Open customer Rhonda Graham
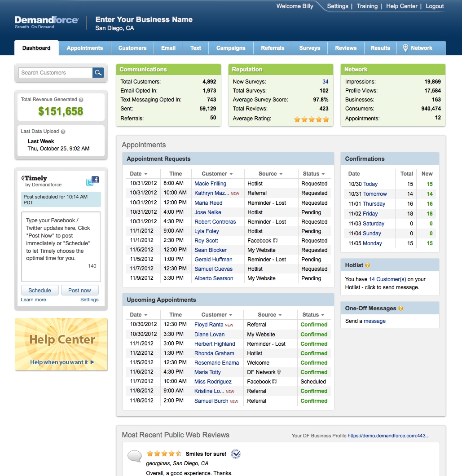 click(214, 353)
